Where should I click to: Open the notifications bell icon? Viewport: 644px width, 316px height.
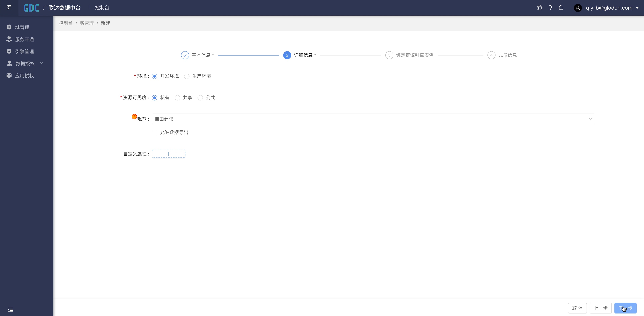point(561,8)
